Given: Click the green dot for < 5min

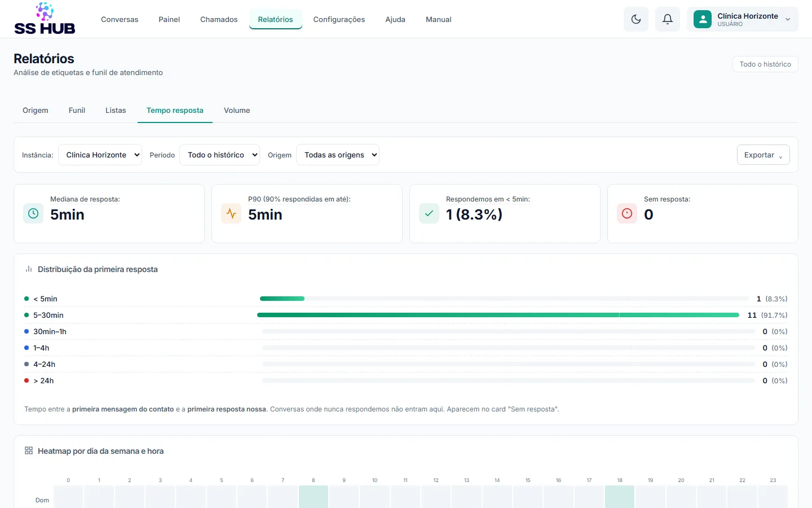Looking at the screenshot, I should tap(27, 299).
